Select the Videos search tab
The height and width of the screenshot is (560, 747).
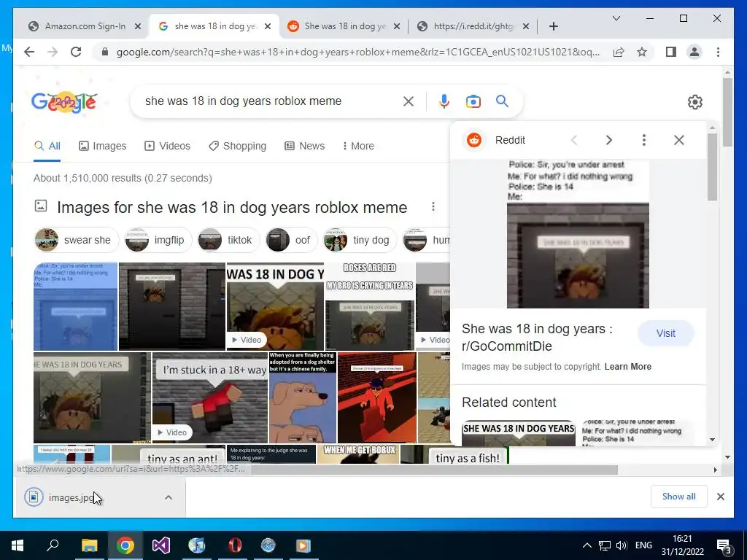click(x=167, y=146)
